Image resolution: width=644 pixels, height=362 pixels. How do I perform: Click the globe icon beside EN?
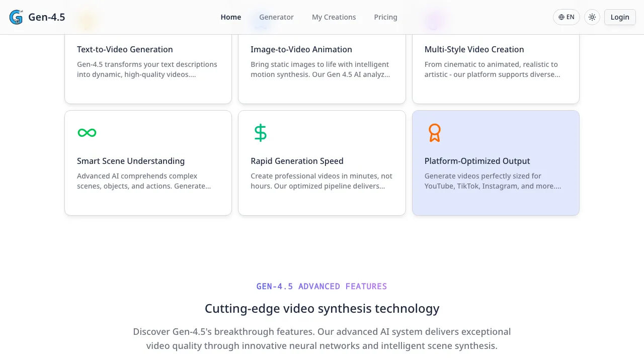click(x=561, y=17)
